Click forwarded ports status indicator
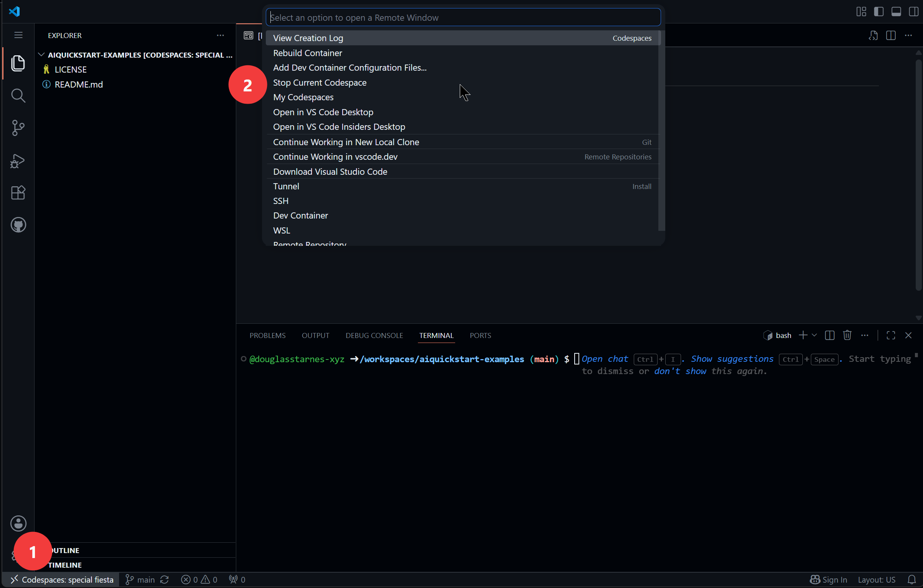923x588 pixels. [237, 580]
